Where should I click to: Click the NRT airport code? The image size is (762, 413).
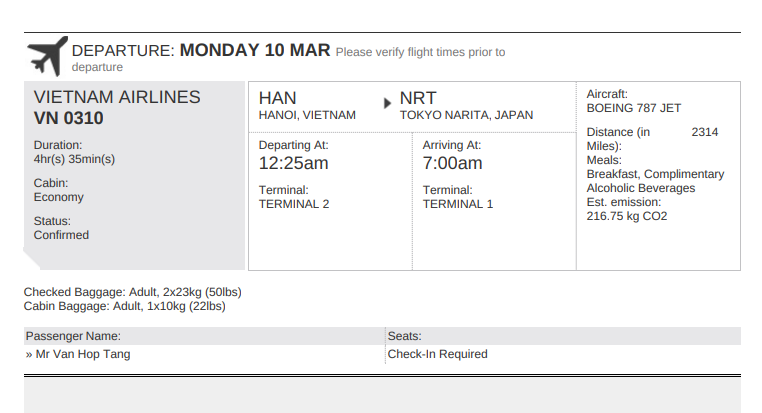tap(418, 98)
